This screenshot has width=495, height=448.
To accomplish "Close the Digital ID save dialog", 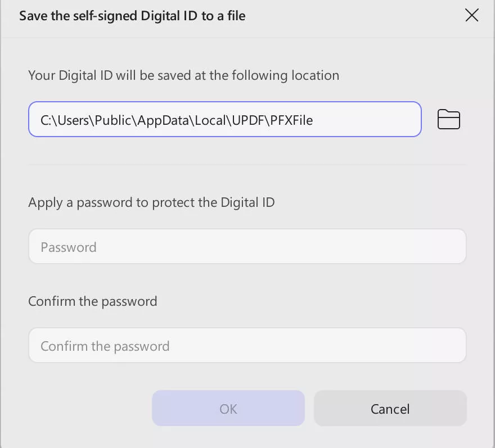I will click(x=471, y=15).
